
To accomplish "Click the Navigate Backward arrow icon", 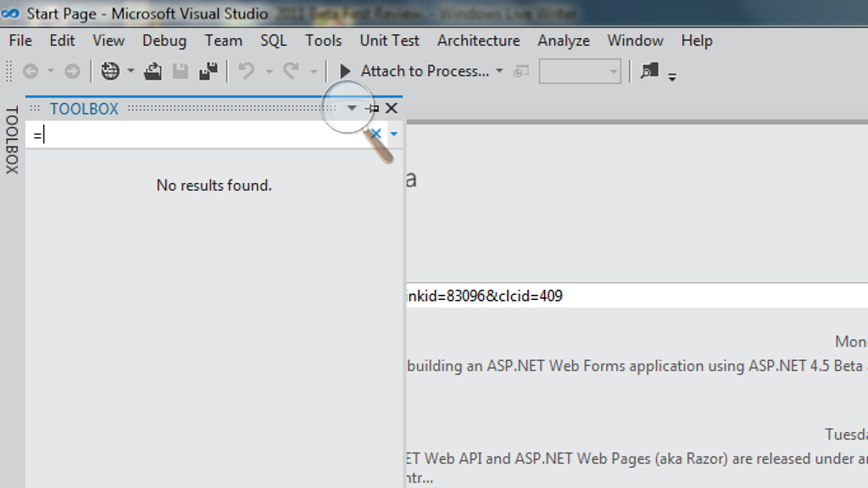I will (31, 71).
